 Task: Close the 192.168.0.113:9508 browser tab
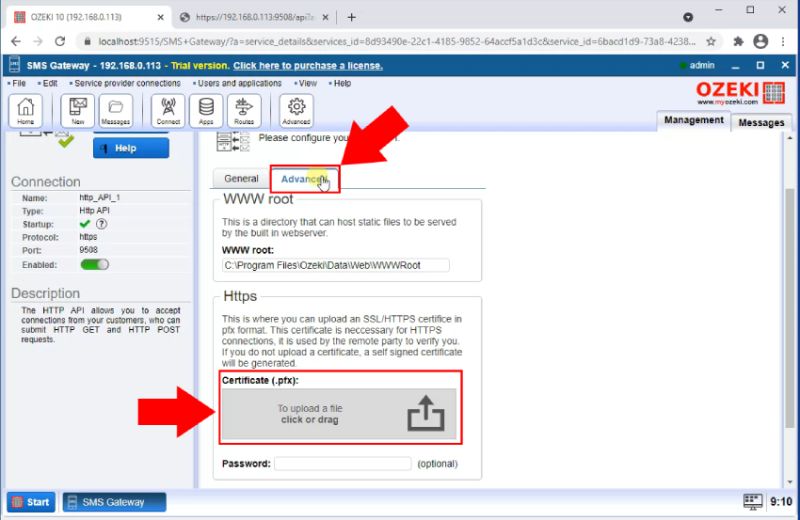326,17
